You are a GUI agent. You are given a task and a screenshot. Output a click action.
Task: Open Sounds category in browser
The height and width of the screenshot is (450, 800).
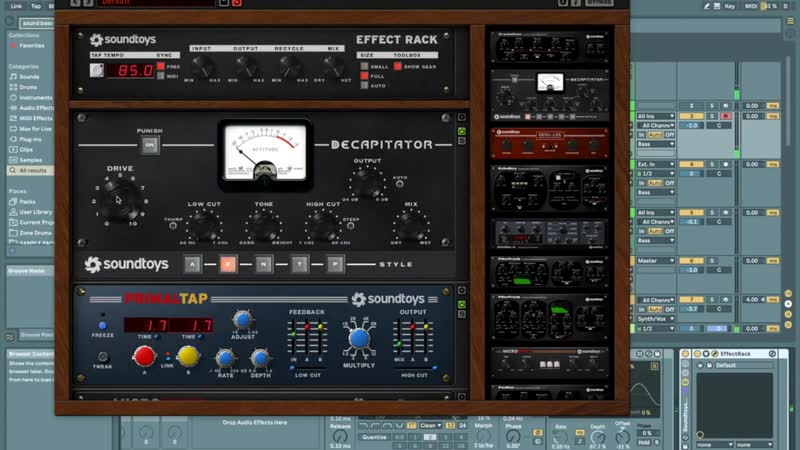[x=29, y=77]
